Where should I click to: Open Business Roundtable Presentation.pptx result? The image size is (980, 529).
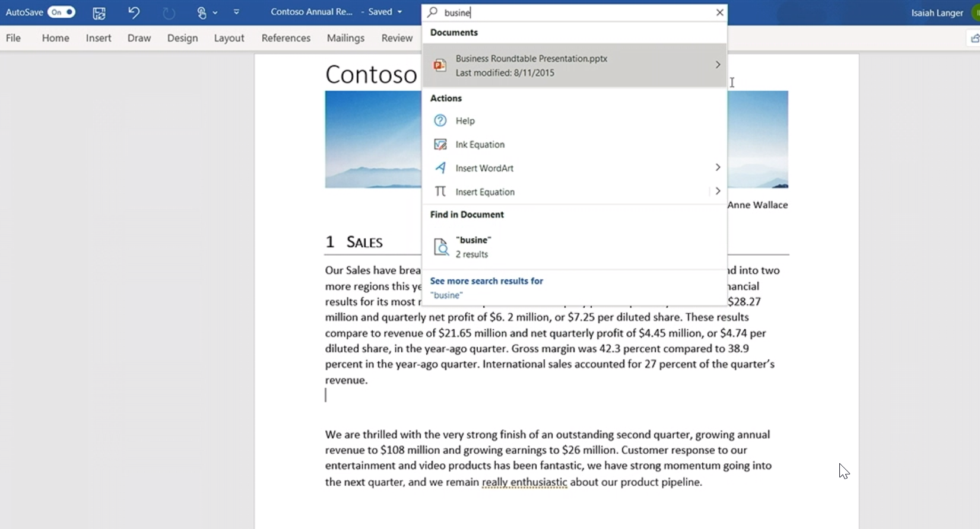coord(531,65)
